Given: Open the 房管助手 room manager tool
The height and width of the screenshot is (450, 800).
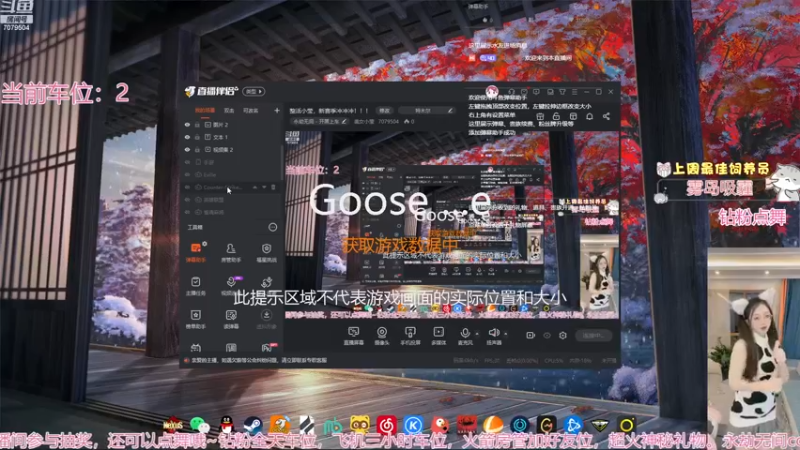Looking at the screenshot, I should 231,252.
